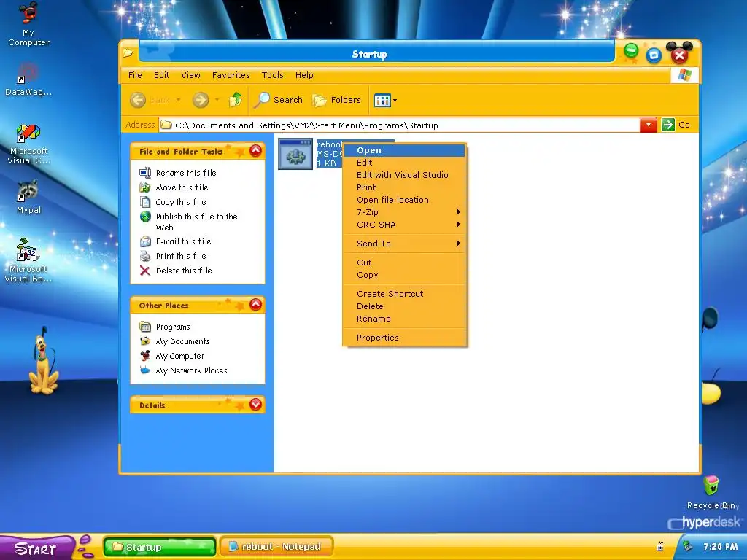Screen dimensions: 747x560
Task: Click the address bar path field
Action: [399, 125]
